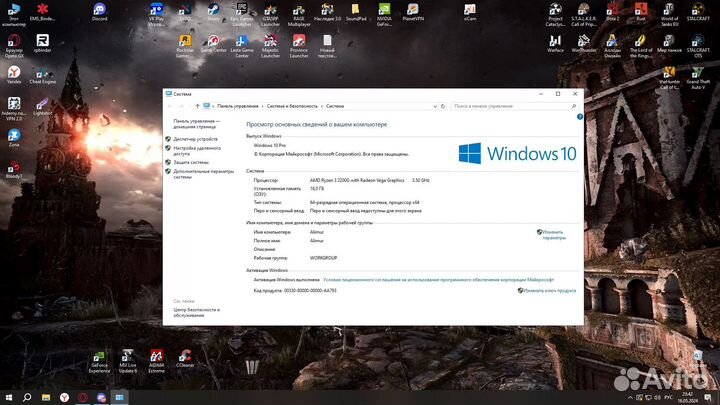This screenshot has height=405, width=720.
Task: Show hidden system tray icons
Action: [630, 398]
